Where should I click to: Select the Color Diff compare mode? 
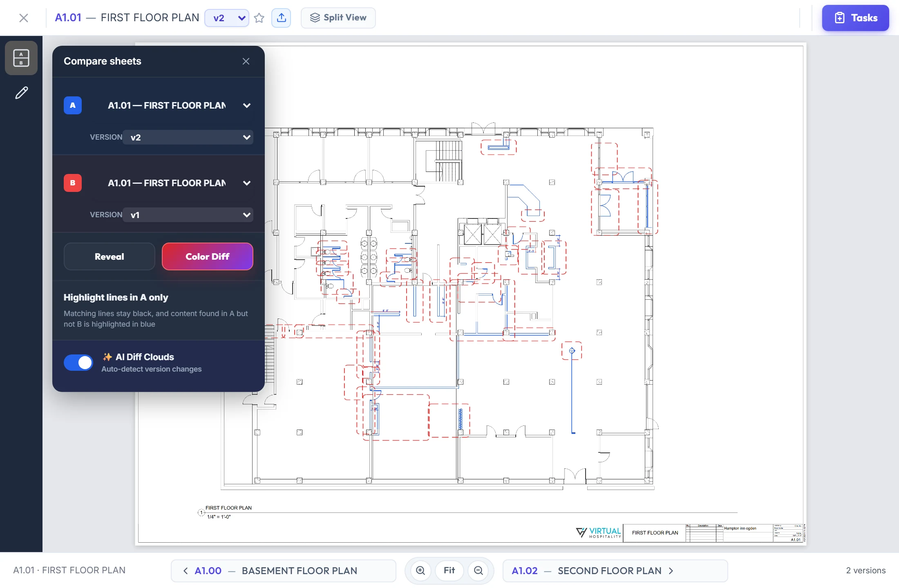[208, 256]
